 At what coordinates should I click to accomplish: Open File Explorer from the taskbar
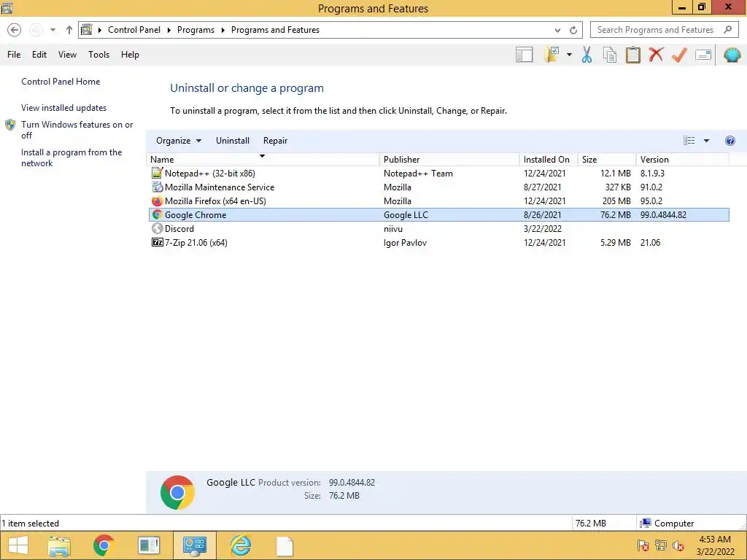(59, 545)
